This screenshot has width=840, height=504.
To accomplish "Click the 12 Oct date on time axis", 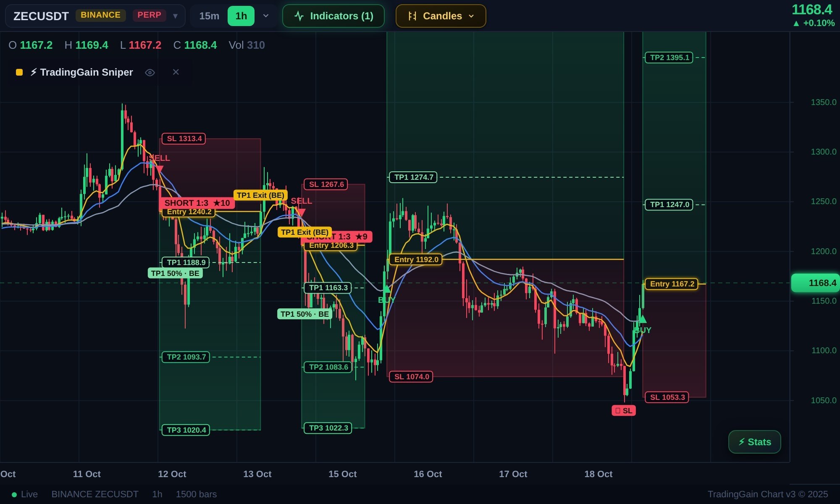I will click(x=172, y=474).
